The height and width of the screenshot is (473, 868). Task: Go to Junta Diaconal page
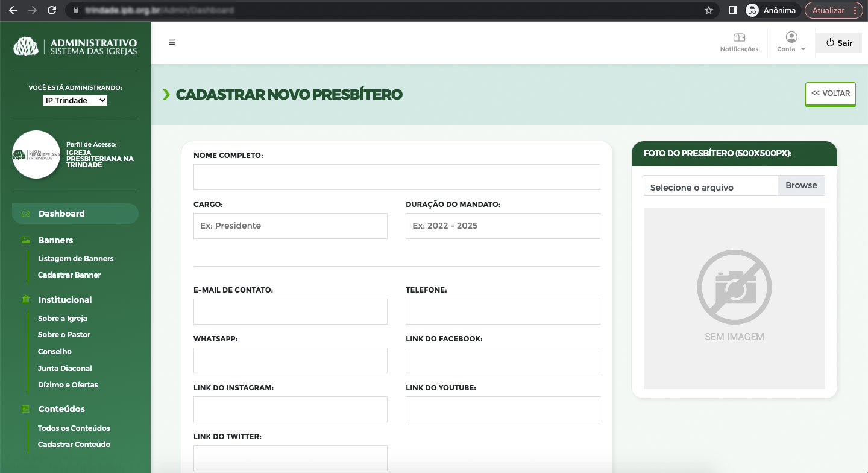coord(65,368)
